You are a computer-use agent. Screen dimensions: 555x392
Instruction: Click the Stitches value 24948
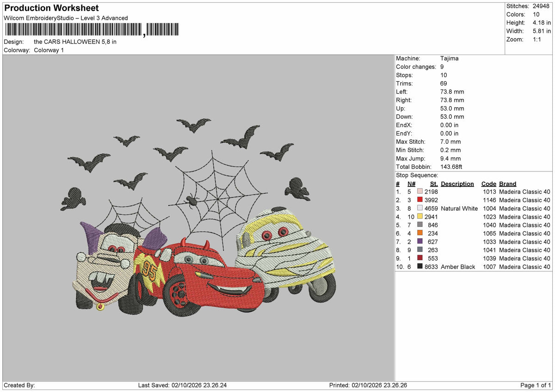tap(542, 6)
